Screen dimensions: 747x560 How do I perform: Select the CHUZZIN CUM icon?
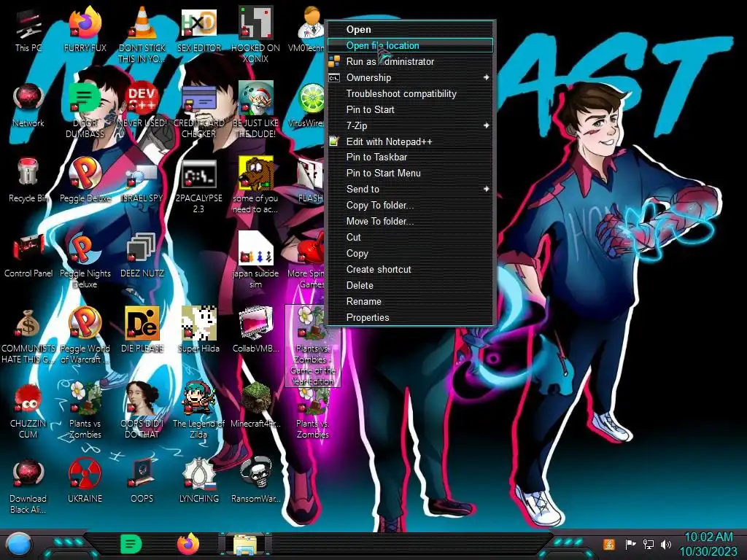[x=28, y=411]
